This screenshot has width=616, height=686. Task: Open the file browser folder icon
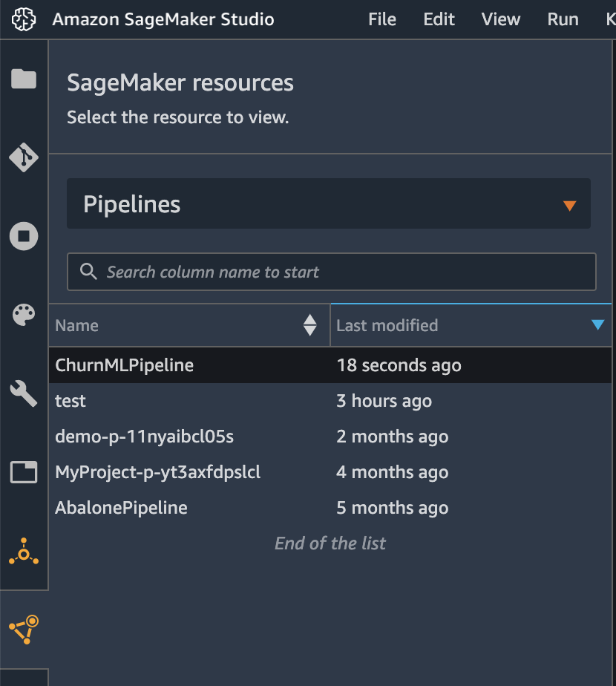coord(24,79)
